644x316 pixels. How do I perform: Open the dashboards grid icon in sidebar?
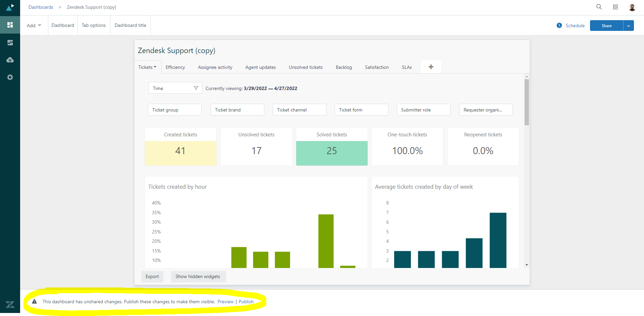click(10, 25)
